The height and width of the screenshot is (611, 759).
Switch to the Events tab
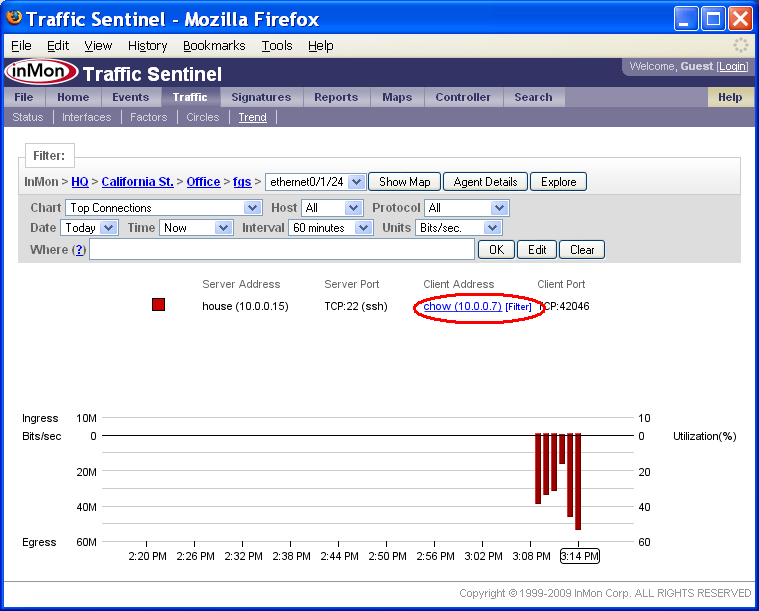pos(130,97)
